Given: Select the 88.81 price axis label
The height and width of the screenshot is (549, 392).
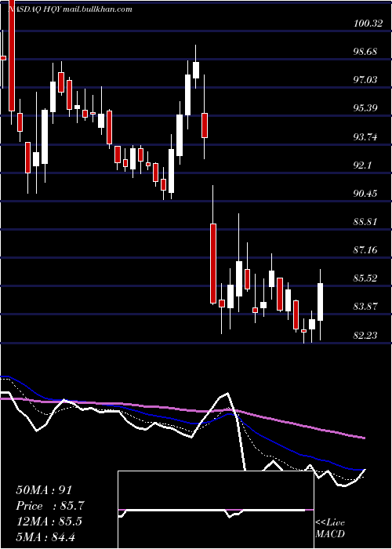Looking at the screenshot, I should click(x=365, y=222).
